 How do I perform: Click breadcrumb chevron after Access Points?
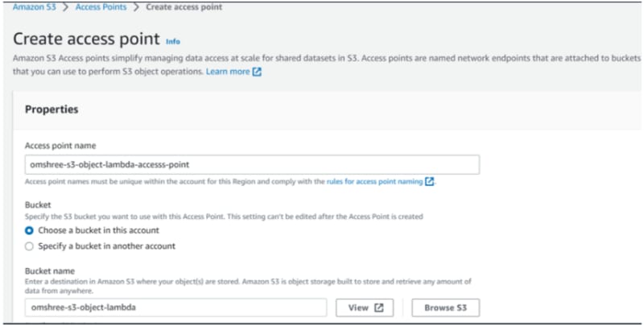(x=136, y=7)
